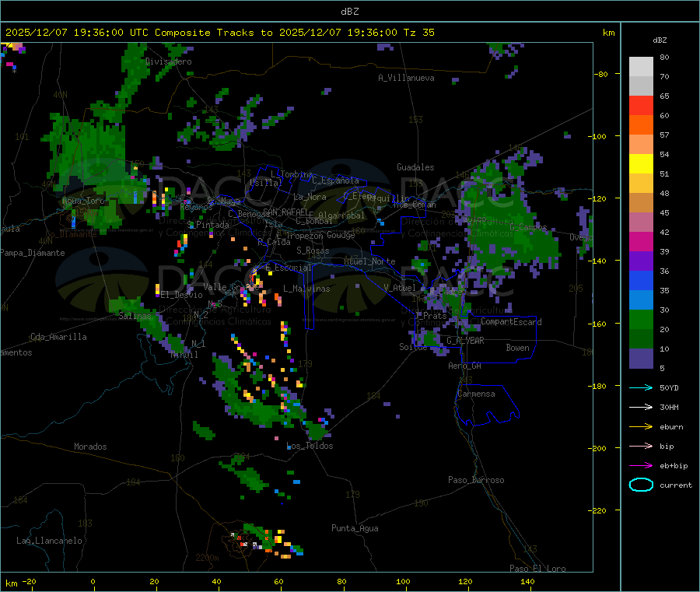Pick the dark green 10-20 dBZ swatch
Screen dimensions: 700x592
(641, 339)
